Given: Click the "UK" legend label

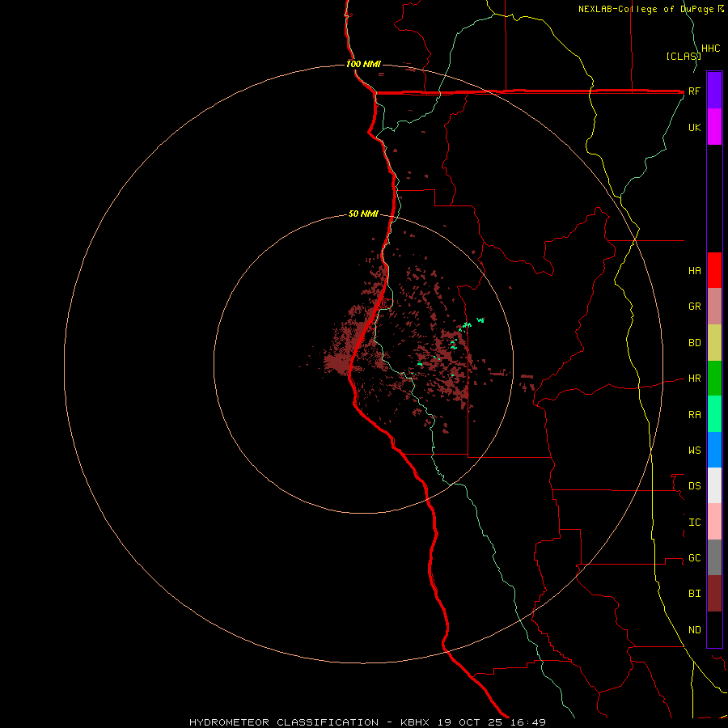Looking at the screenshot, I should pyautogui.click(x=694, y=128).
